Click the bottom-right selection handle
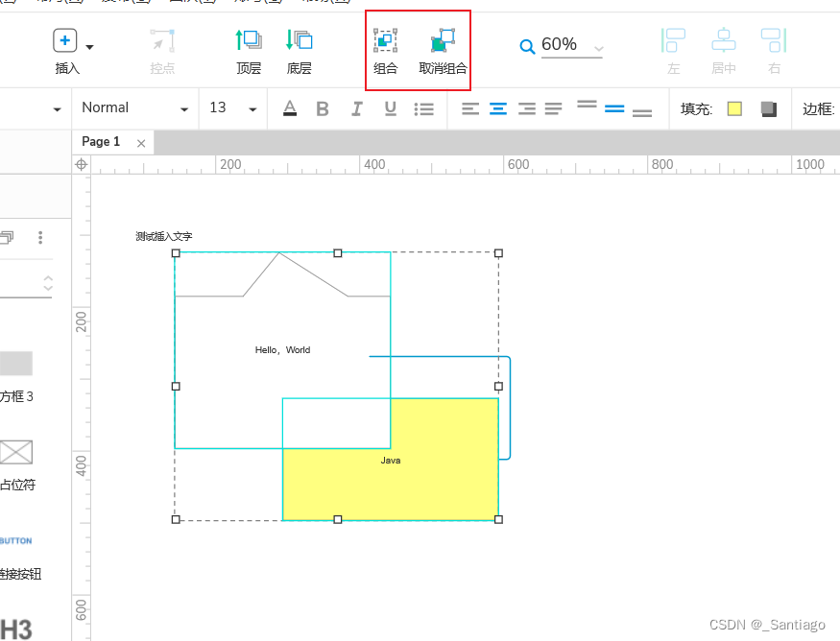 tap(499, 519)
